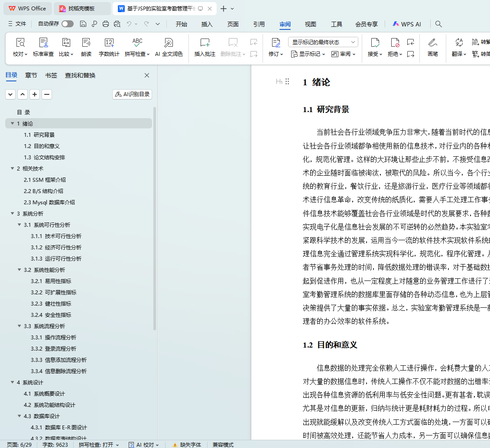Switch to the 插入 ribbon tab

click(x=207, y=24)
